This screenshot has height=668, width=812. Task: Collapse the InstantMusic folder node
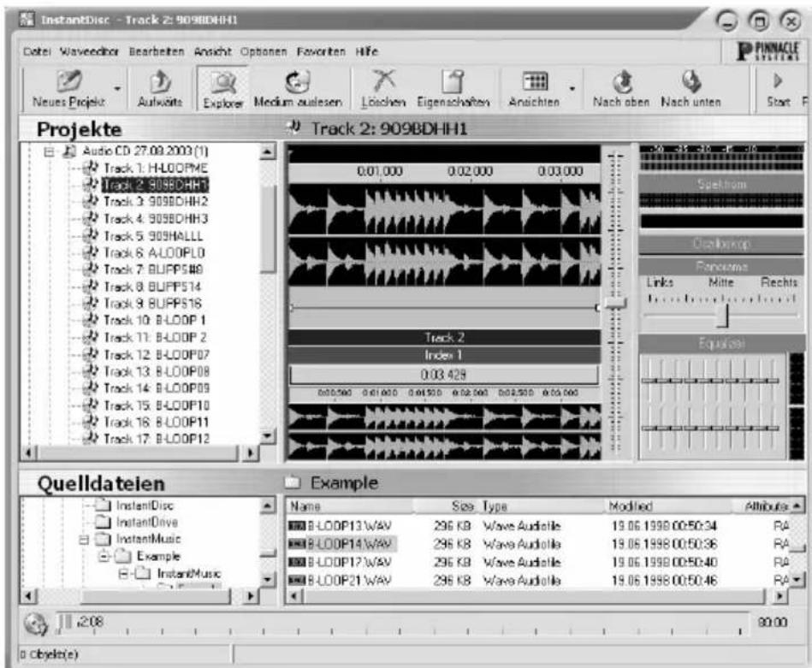click(x=84, y=540)
